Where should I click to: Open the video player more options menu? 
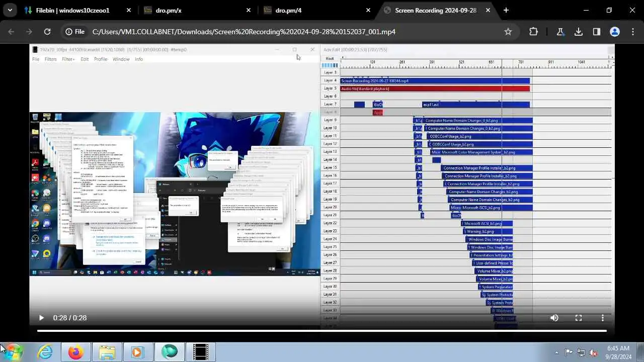pos(603,318)
